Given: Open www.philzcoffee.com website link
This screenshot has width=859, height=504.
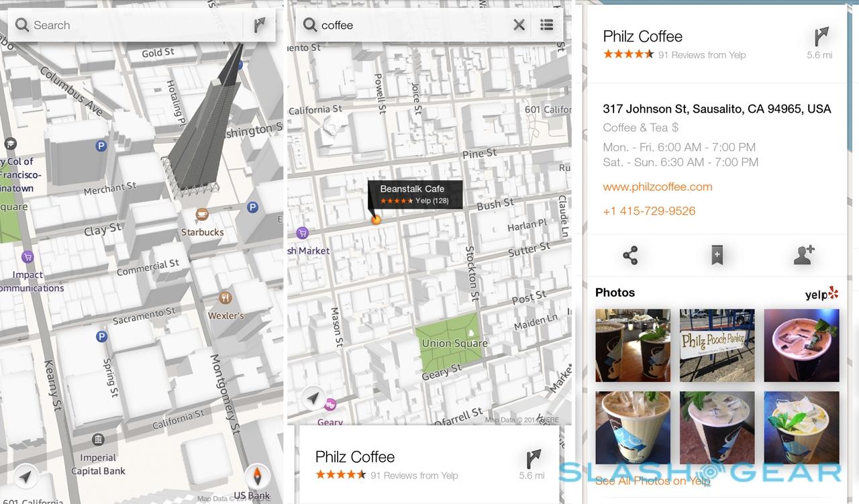Looking at the screenshot, I should (x=657, y=187).
